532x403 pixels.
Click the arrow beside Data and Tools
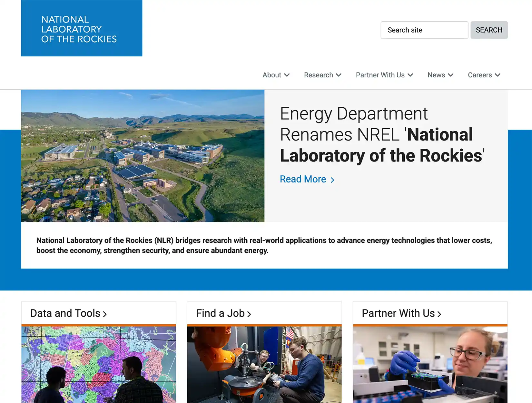click(104, 314)
